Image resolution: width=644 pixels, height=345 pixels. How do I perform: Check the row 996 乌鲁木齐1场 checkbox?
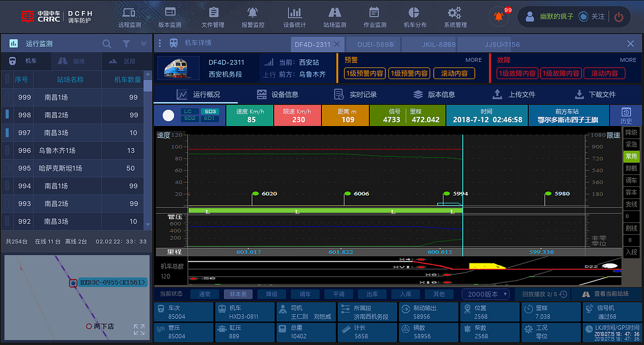pyautogui.click(x=7, y=150)
